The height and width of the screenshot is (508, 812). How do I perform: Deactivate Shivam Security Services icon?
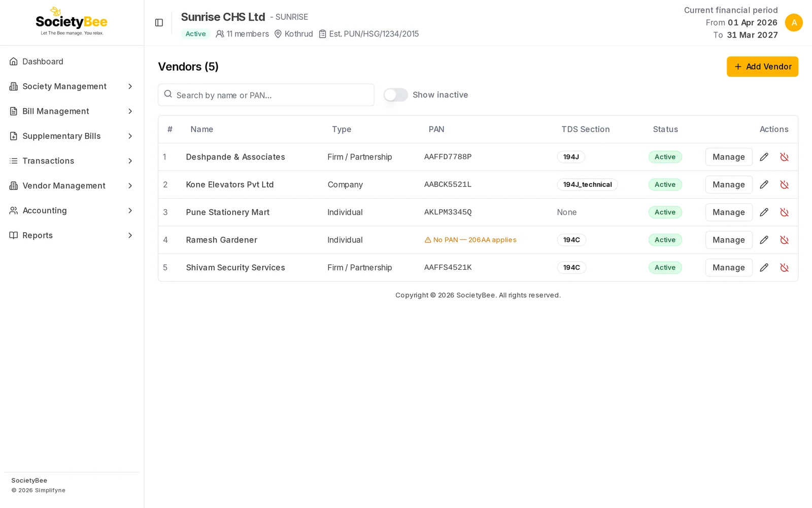pos(784,268)
